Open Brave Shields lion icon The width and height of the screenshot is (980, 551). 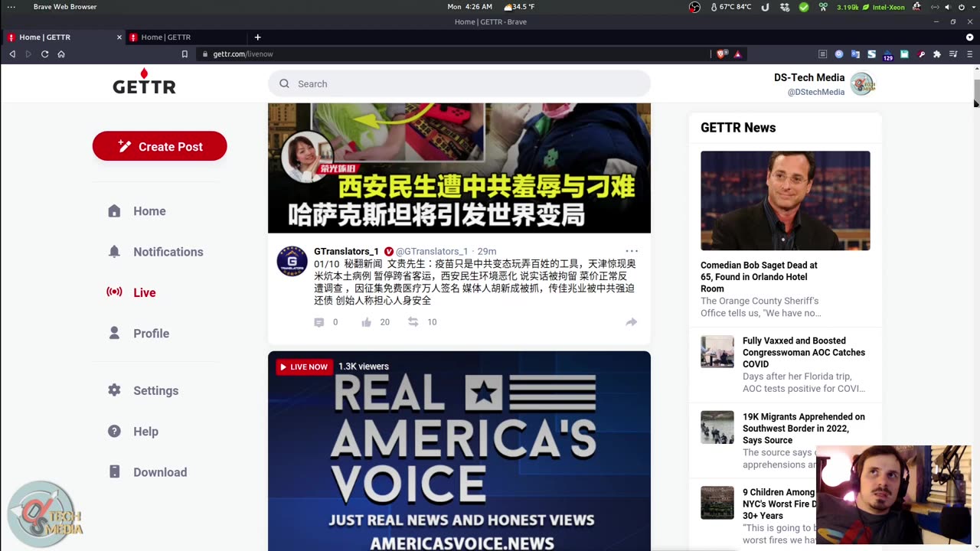click(721, 54)
